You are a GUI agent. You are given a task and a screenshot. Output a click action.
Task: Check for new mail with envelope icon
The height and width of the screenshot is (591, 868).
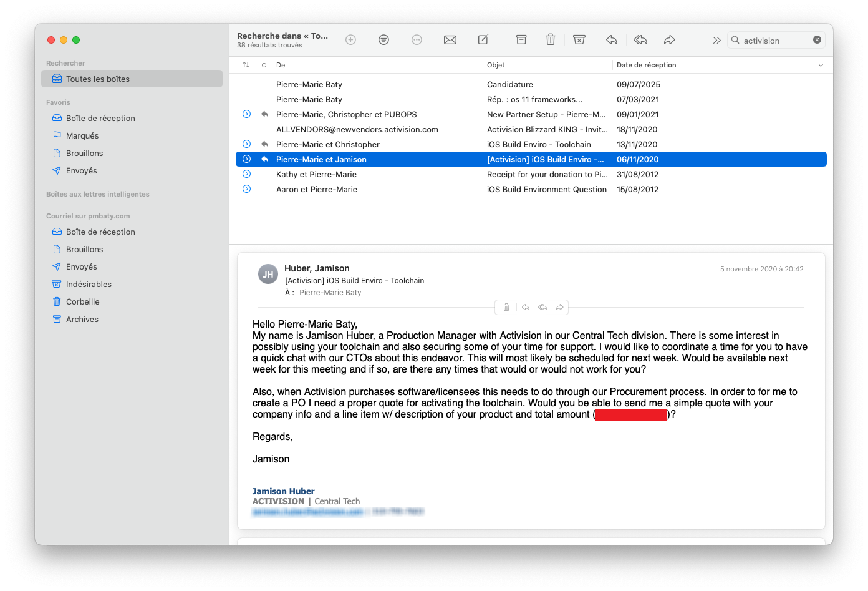click(450, 40)
